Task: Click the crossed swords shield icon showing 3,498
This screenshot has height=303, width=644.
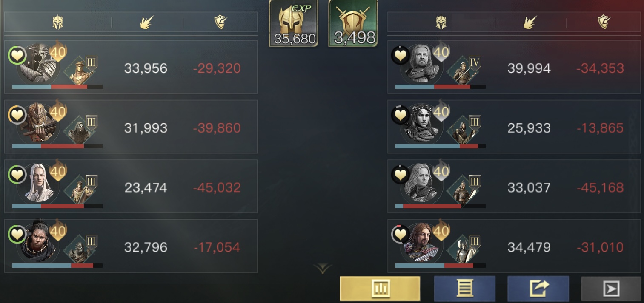Action: tap(353, 23)
